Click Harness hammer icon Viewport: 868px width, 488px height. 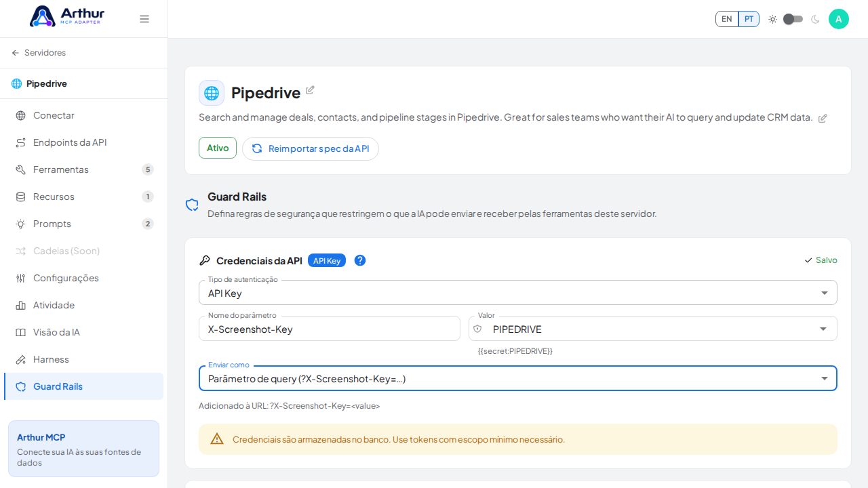(21, 359)
